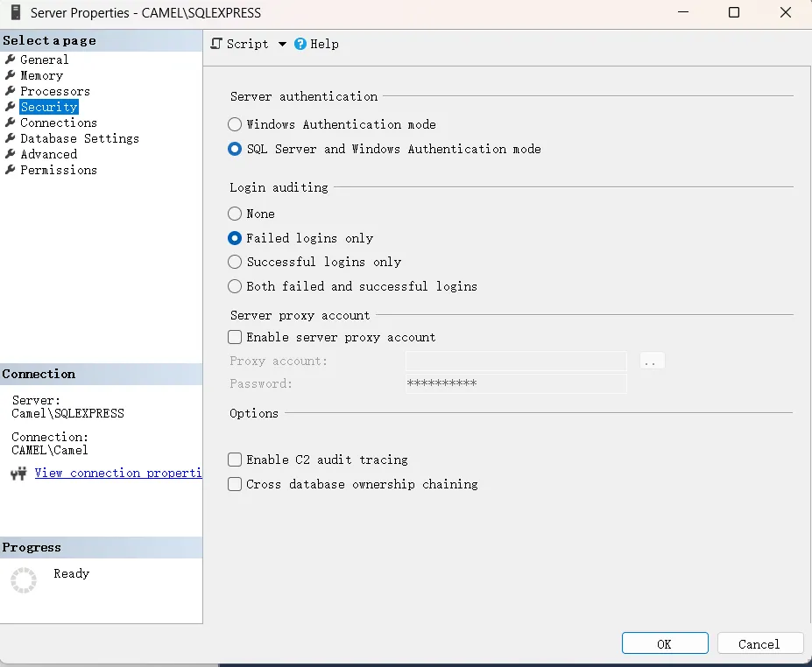Image resolution: width=812 pixels, height=667 pixels.
Task: Choose Failed logins only option
Action: 235,238
